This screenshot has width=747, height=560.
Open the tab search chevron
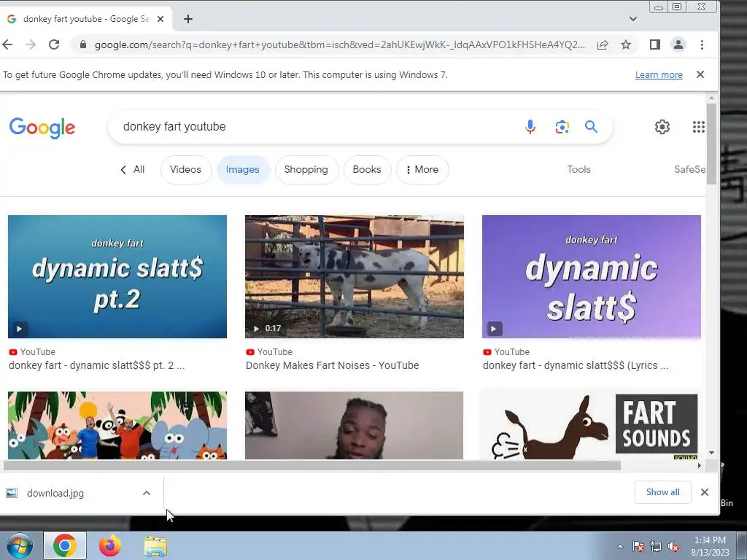(x=632, y=19)
